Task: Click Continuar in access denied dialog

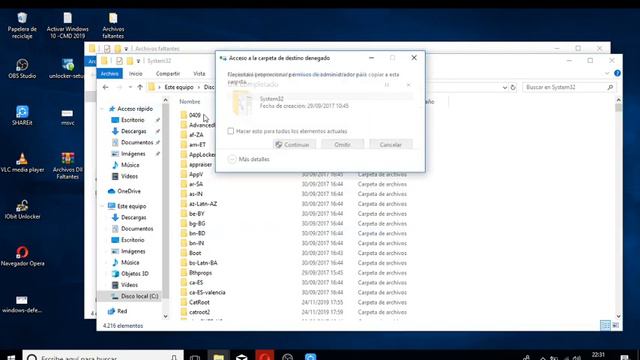Action: tap(294, 144)
